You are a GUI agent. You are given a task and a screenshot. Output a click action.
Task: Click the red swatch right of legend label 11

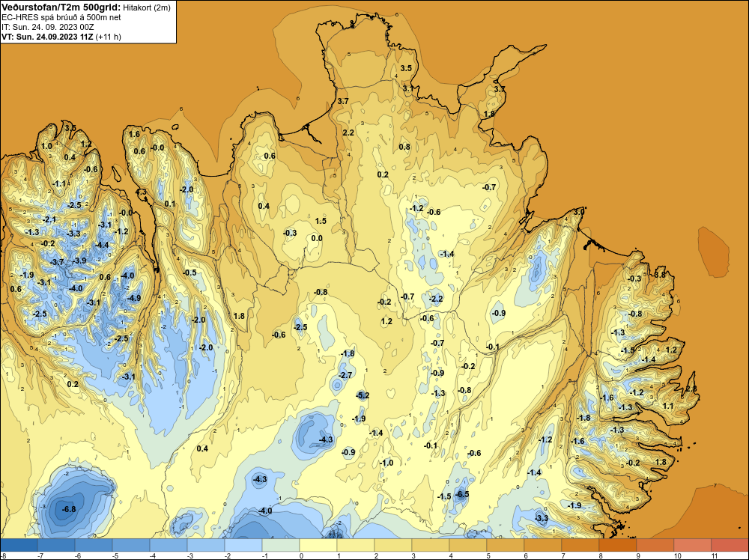730,545
